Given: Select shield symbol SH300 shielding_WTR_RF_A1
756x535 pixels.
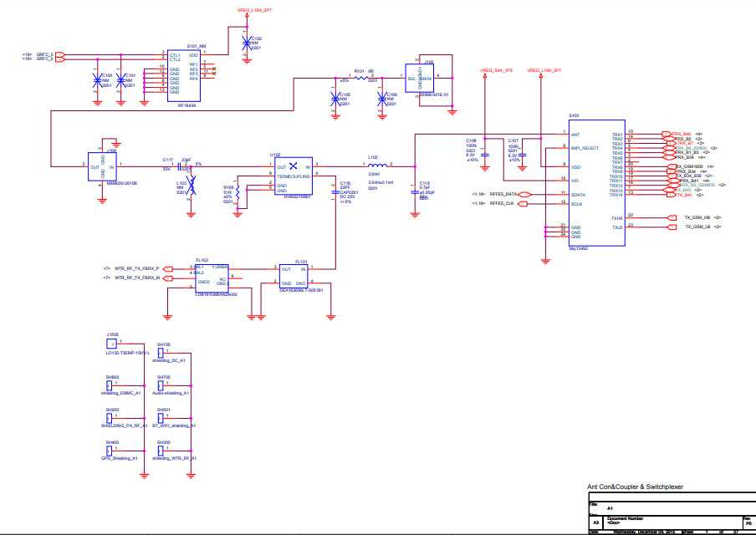Looking at the screenshot, I should pyautogui.click(x=161, y=451).
